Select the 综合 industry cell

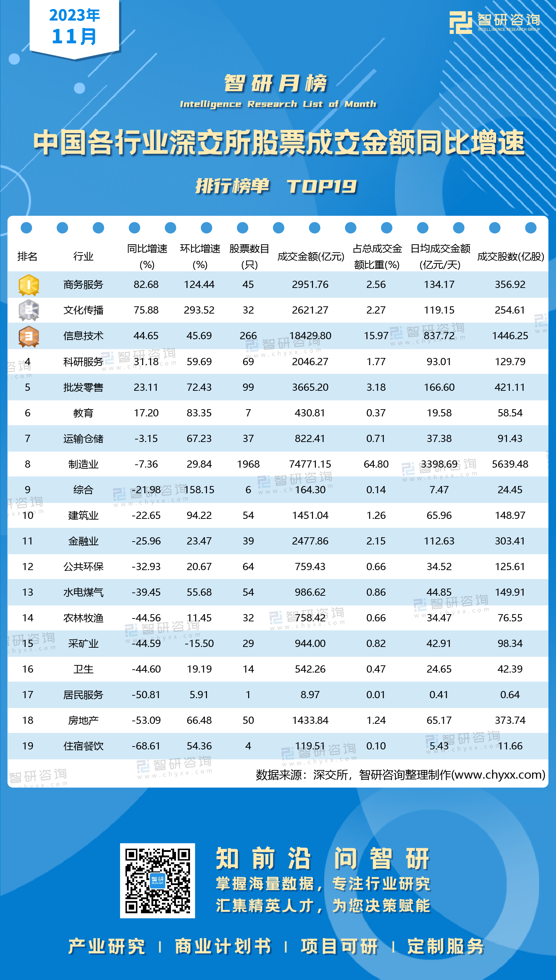83,490
